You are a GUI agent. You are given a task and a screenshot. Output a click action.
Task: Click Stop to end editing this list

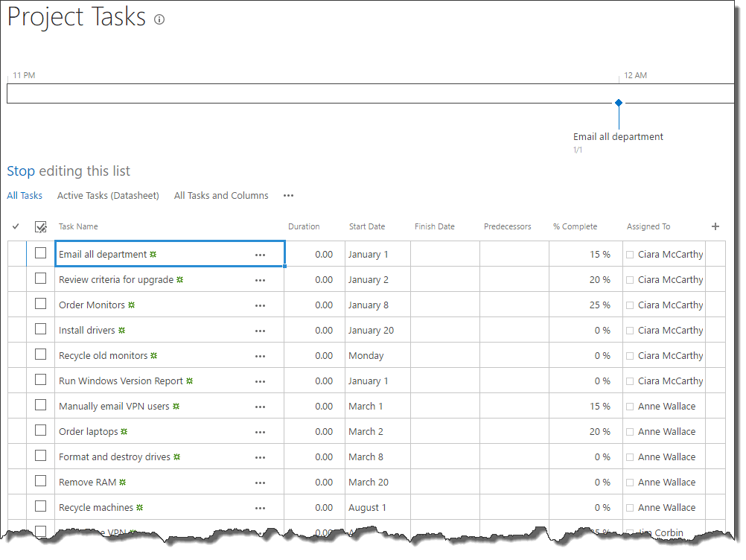[x=21, y=171]
